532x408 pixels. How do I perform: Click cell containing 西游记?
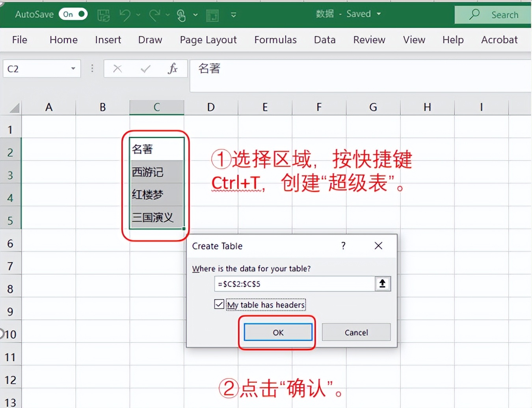coord(157,172)
